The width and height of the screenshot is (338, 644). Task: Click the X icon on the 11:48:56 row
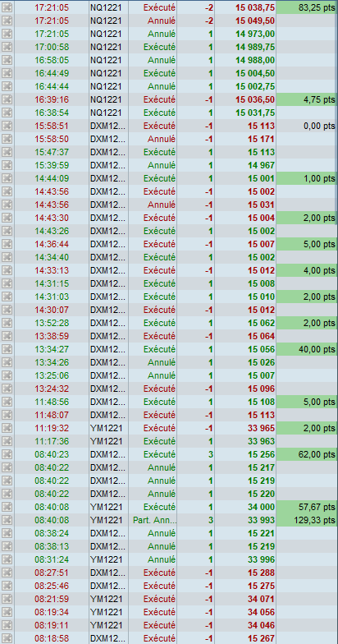click(x=7, y=402)
